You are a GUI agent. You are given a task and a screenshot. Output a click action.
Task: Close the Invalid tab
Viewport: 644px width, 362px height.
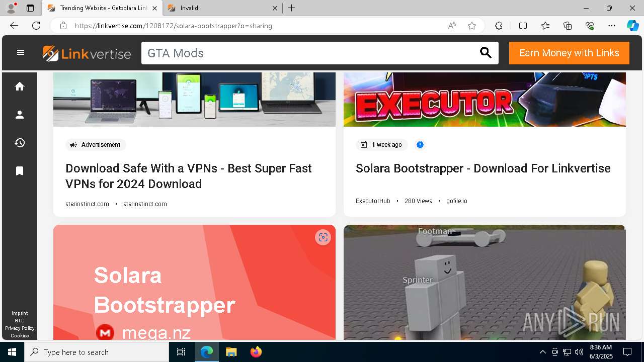click(x=275, y=8)
